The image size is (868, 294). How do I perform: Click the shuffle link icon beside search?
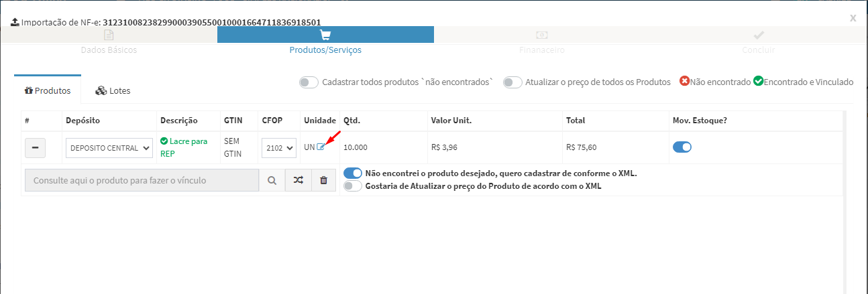pyautogui.click(x=298, y=180)
